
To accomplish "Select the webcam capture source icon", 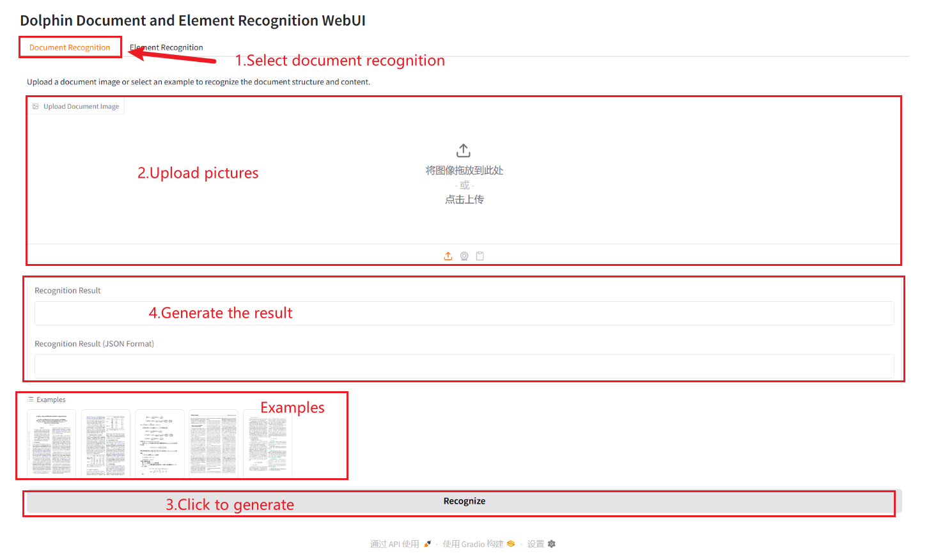I will pos(464,256).
